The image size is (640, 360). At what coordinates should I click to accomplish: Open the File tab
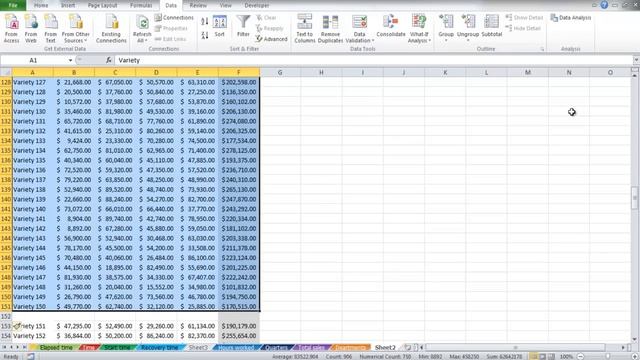tap(13, 5)
